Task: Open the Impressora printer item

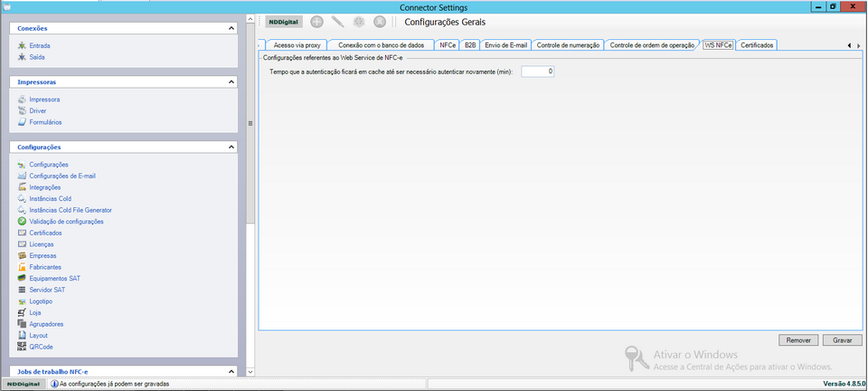Action: 44,100
